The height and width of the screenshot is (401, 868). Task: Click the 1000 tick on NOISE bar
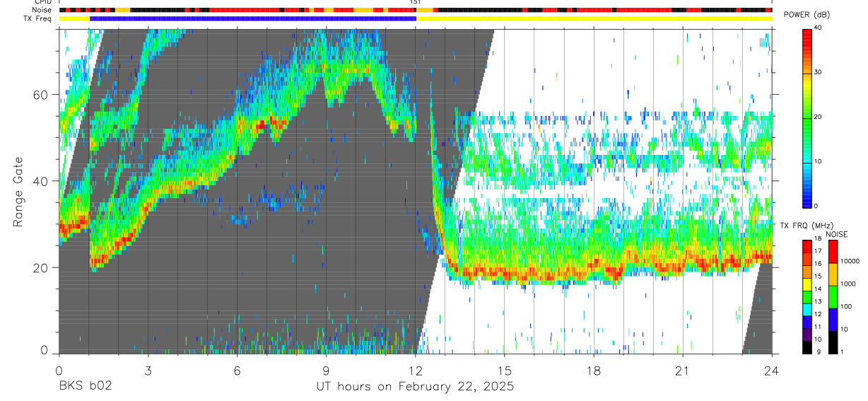point(850,284)
